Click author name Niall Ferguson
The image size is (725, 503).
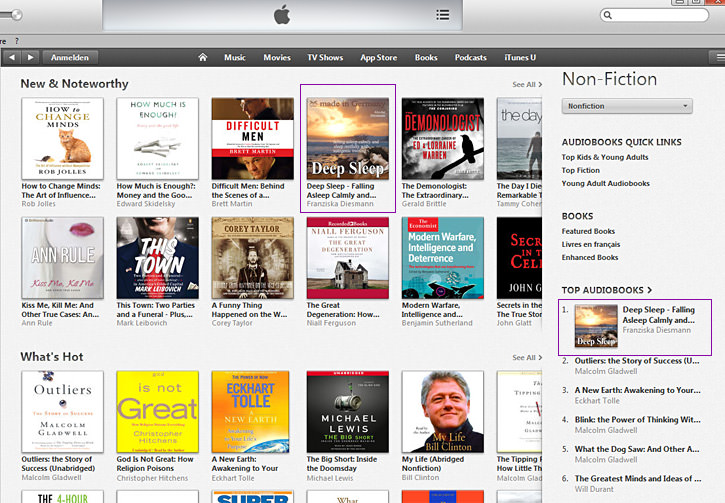coord(331,323)
